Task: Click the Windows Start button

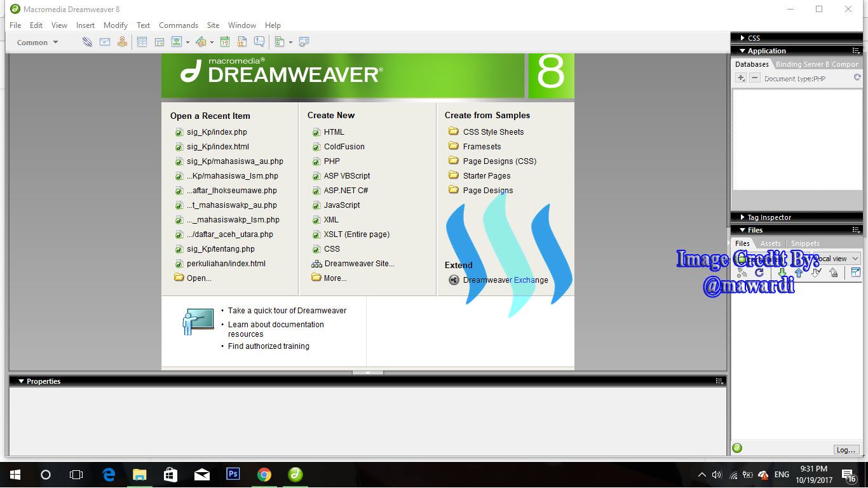Action: [x=15, y=475]
